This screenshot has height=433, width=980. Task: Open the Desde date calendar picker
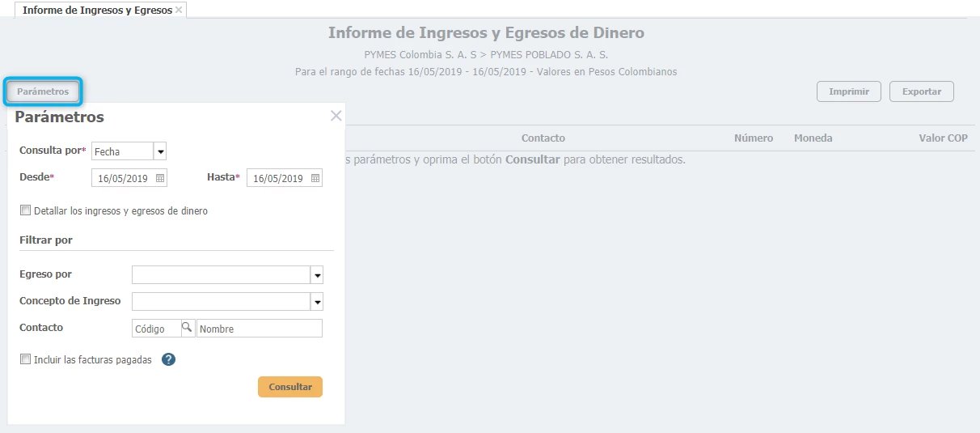pyautogui.click(x=160, y=178)
